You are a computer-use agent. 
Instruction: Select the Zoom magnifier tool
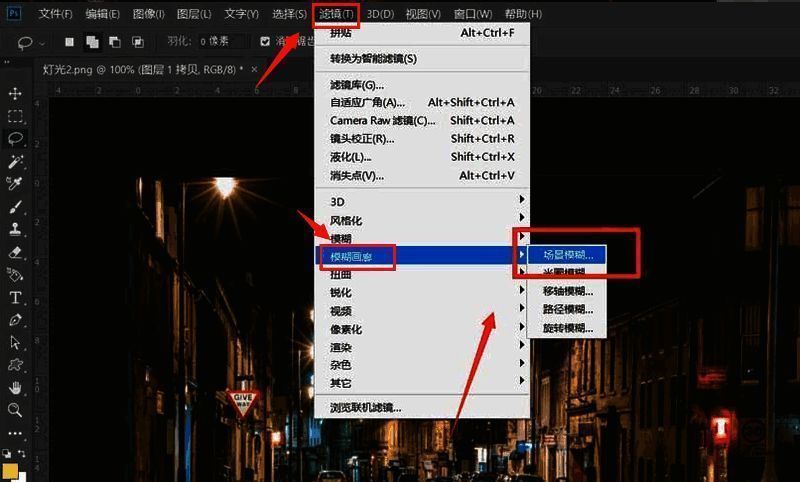15,410
